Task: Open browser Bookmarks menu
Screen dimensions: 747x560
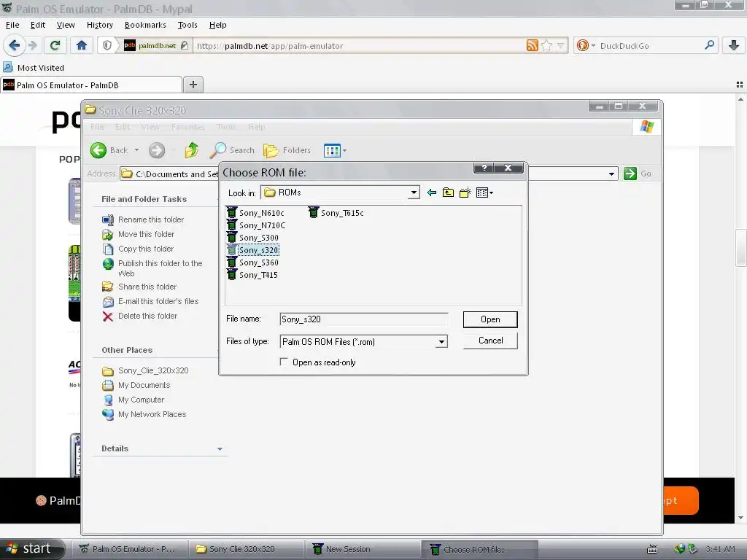Action: [145, 25]
